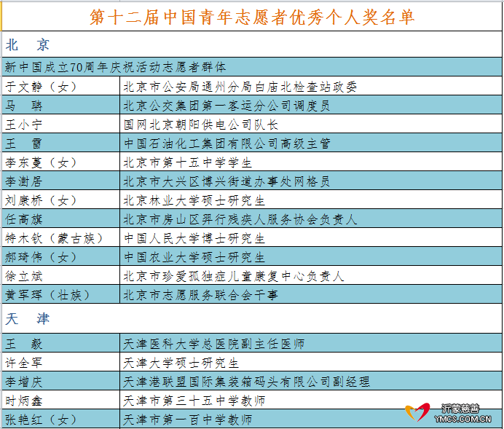This screenshot has height=429, width=504.
Task: Select cell 天津医科大学总医院副主任医师
Action: [x=311, y=343]
